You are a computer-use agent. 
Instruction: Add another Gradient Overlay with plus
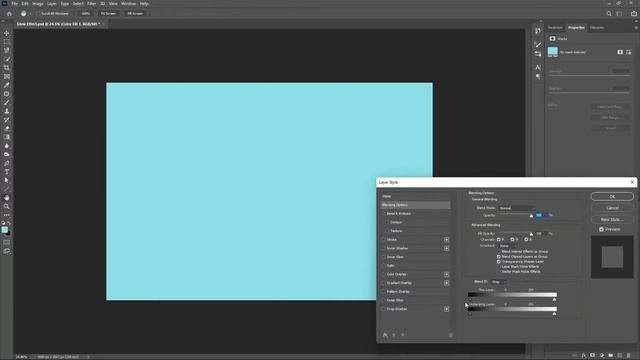point(447,283)
